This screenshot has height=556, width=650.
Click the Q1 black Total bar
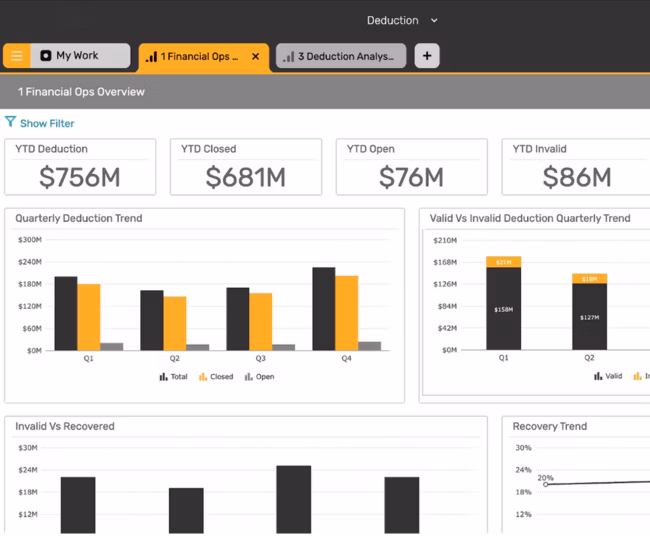pyautogui.click(x=66, y=313)
